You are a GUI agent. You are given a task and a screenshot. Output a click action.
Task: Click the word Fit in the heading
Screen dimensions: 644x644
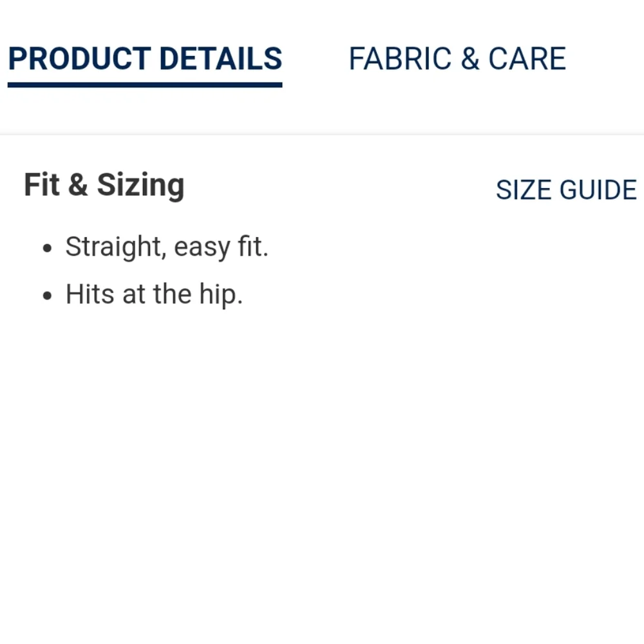point(42,185)
